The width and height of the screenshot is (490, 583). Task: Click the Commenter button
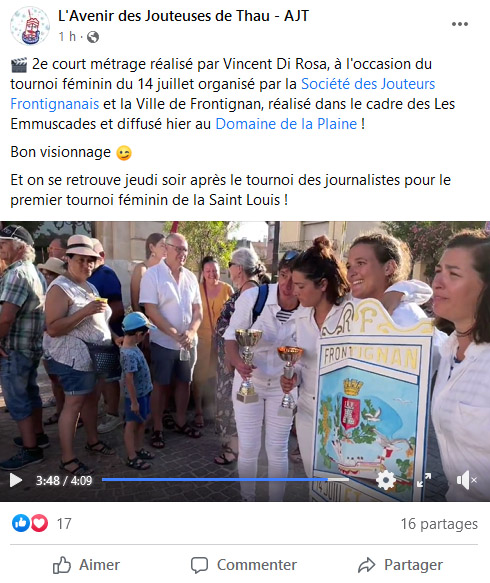244,565
